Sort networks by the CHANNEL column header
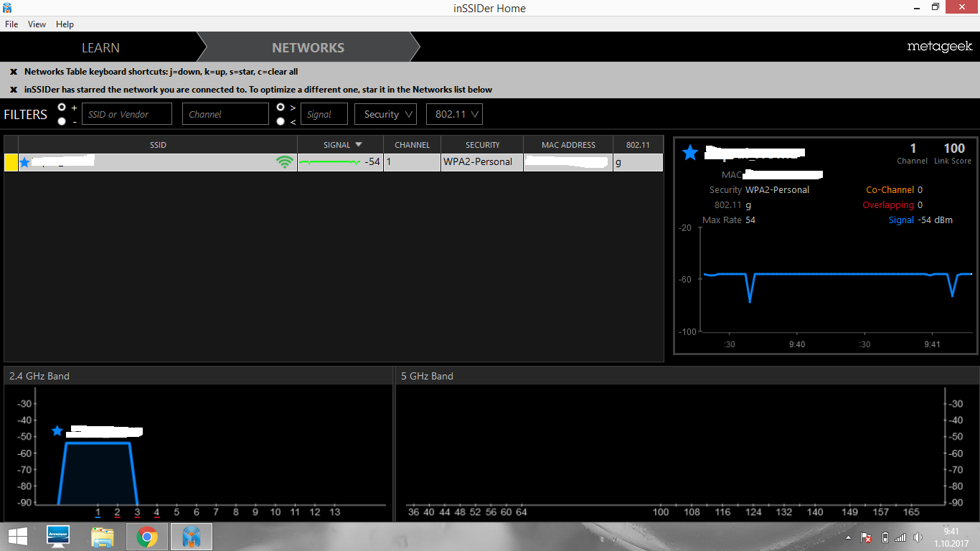This screenshot has width=980, height=551. [x=412, y=144]
